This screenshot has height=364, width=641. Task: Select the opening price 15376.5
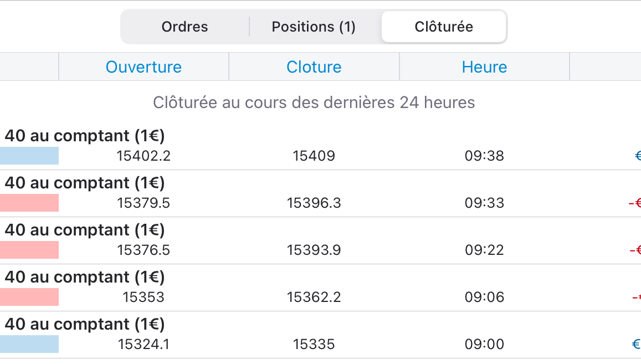pyautogui.click(x=143, y=250)
